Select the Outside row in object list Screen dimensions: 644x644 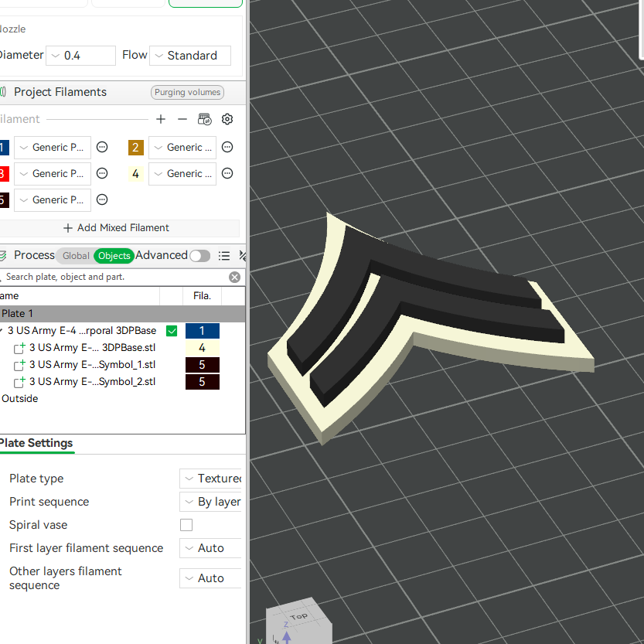click(20, 398)
